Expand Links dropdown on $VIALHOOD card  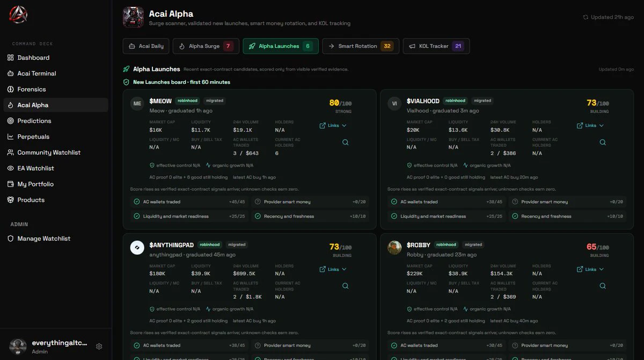(590, 126)
